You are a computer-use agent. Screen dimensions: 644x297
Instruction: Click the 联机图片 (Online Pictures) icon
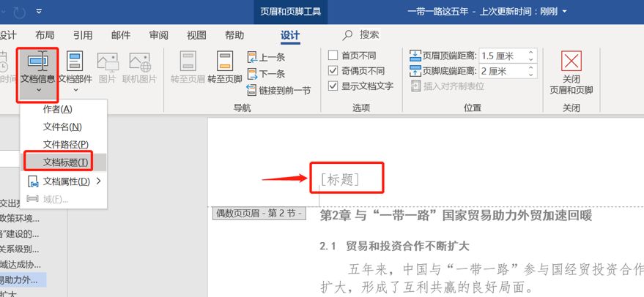pyautogui.click(x=140, y=61)
